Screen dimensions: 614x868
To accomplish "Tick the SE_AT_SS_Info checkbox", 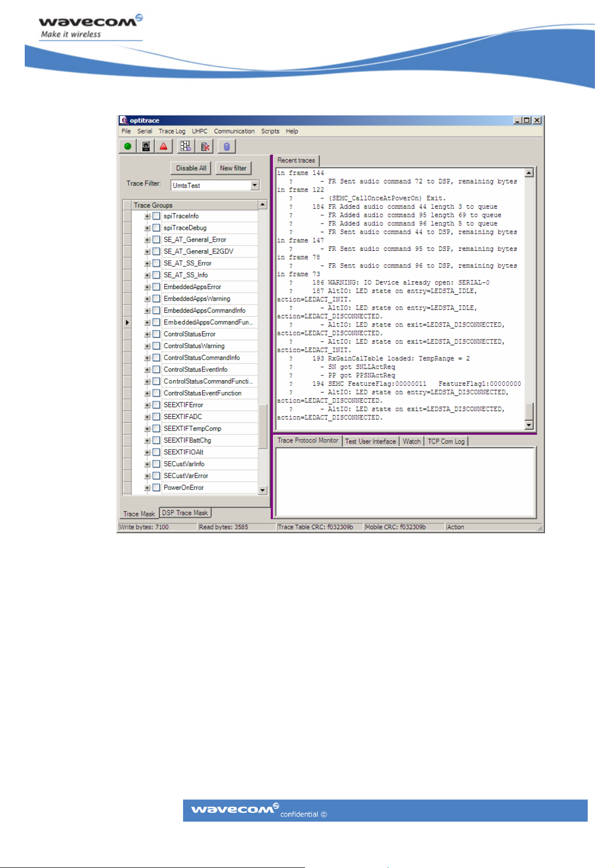I will (156, 275).
